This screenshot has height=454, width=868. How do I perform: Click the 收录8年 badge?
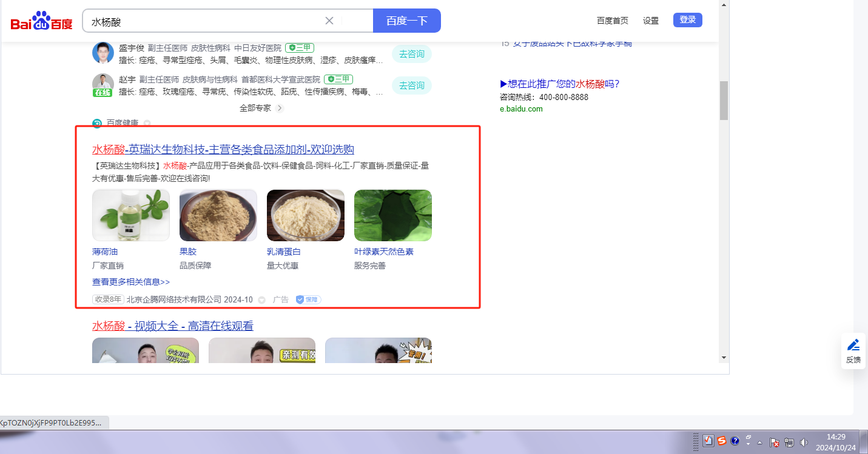[x=109, y=299]
